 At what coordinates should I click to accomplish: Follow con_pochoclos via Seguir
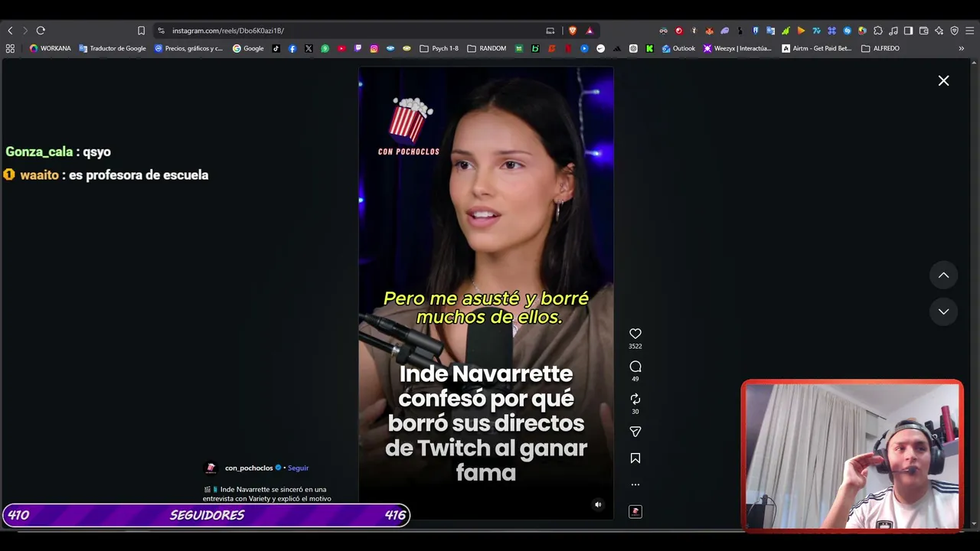[x=298, y=468]
